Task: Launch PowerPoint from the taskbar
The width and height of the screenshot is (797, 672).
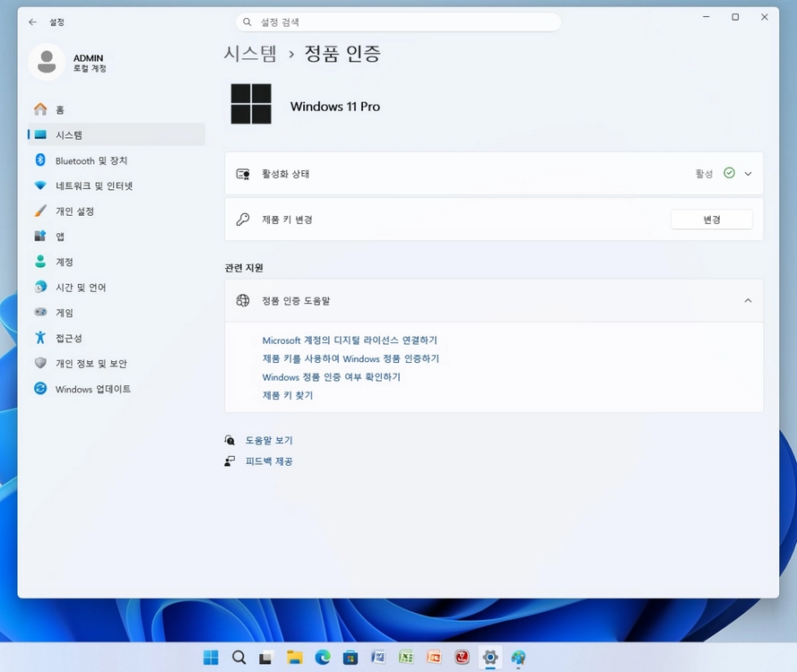Action: [x=434, y=658]
